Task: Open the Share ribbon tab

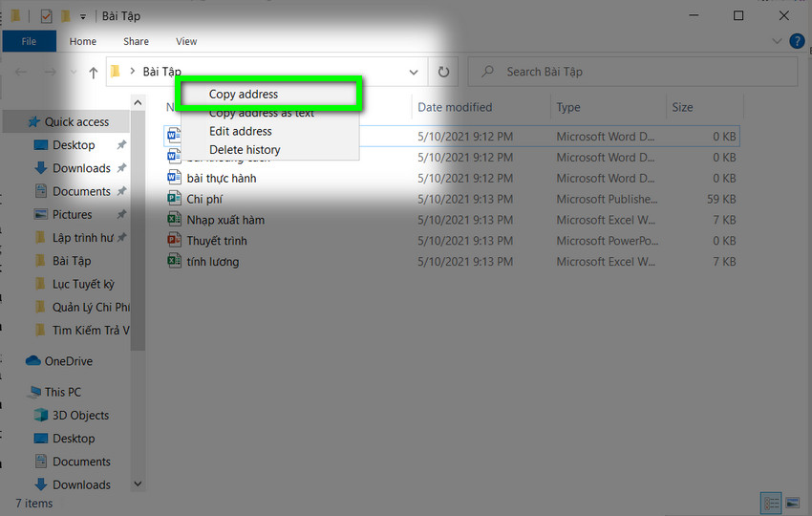Action: coord(137,41)
